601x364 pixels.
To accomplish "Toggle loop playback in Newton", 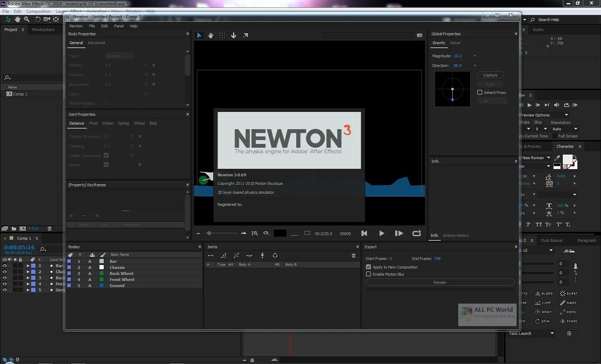I will click(417, 233).
